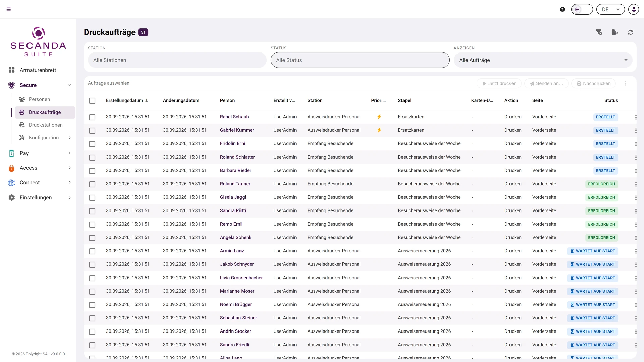Open the toolbar more-options kebab menu
This screenshot has height=362, width=644.
pyautogui.click(x=626, y=83)
